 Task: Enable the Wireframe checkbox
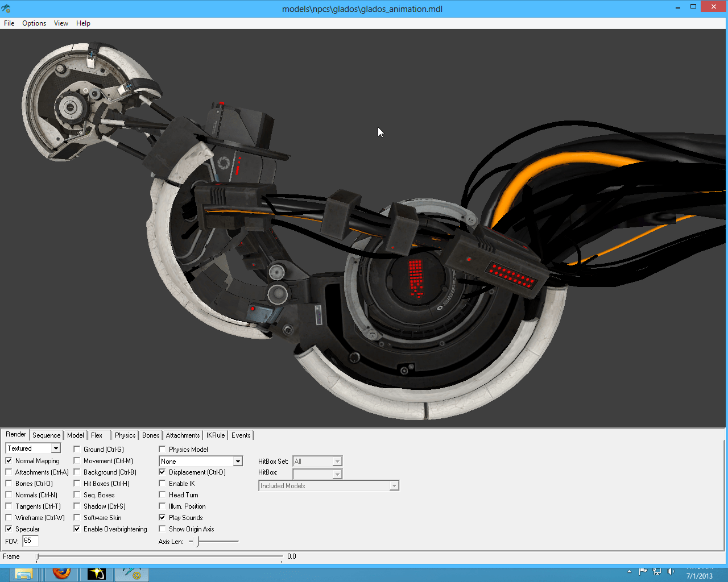pos(9,518)
